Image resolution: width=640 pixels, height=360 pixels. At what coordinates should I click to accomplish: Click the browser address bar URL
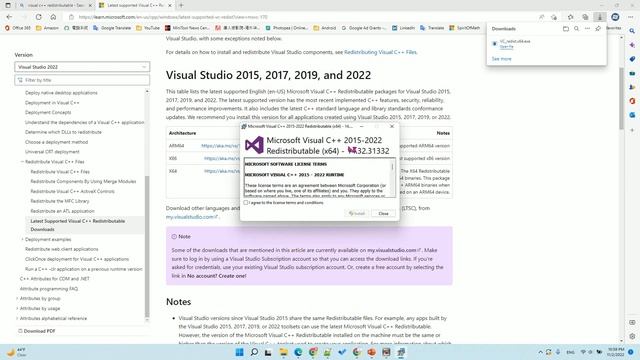tap(173, 17)
